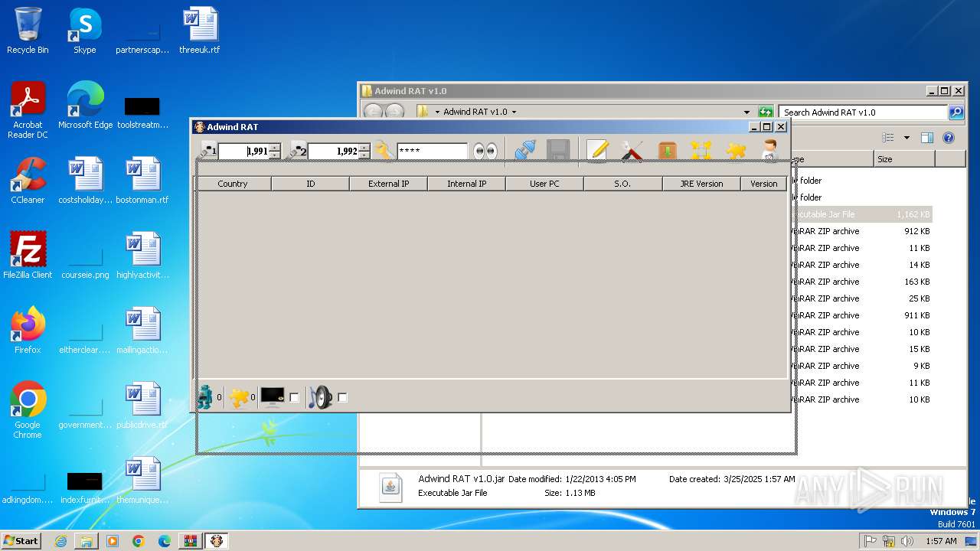
Task: Click the Explorer search magnifier button
Action: coord(956,112)
